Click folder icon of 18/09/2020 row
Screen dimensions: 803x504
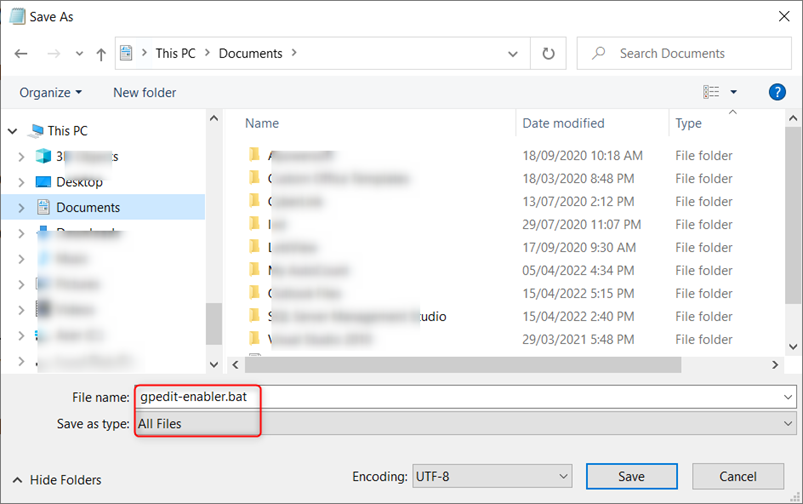tap(254, 154)
